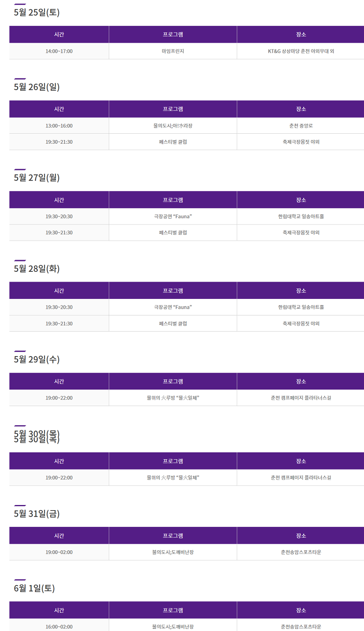Viewport: 364px width, 631px height.
Task: Click the 5월 30일(목) date heading
Action: [x=37, y=436]
